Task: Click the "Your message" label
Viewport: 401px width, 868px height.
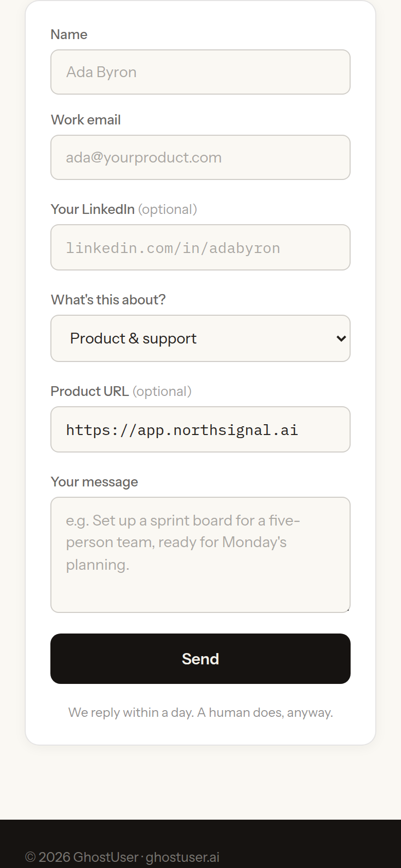Action: pyautogui.click(x=95, y=482)
